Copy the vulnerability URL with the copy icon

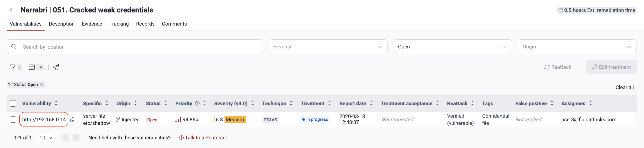(72, 119)
